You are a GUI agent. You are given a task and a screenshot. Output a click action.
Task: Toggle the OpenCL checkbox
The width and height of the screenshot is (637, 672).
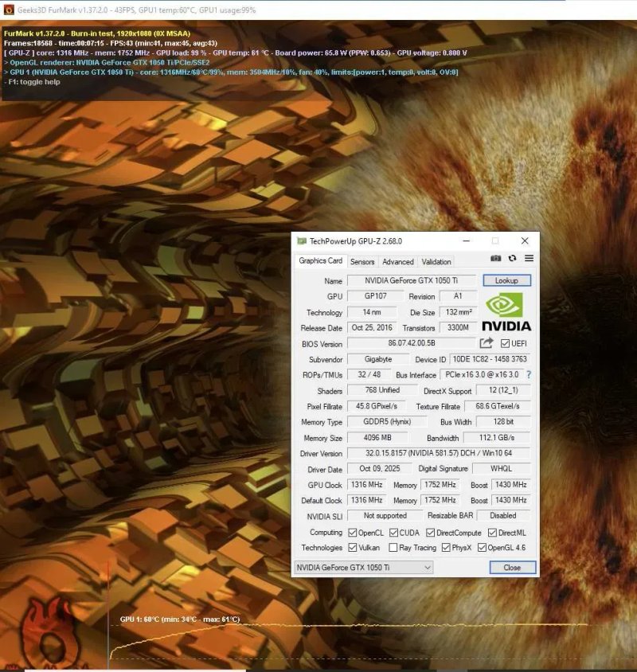[353, 533]
